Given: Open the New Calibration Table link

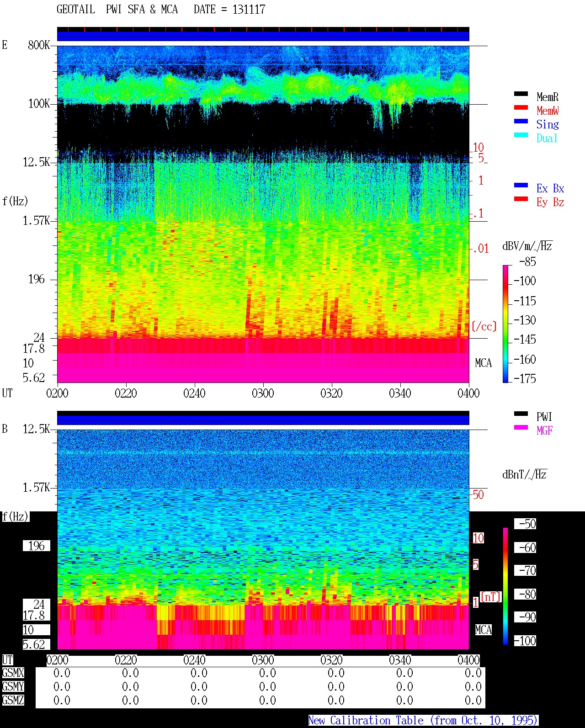Looking at the screenshot, I should coord(423,721).
